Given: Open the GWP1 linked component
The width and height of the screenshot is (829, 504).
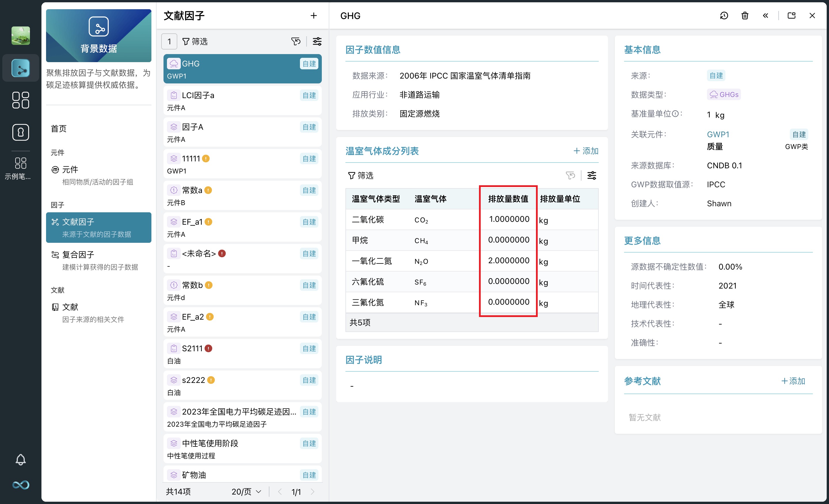Looking at the screenshot, I should click(x=718, y=135).
